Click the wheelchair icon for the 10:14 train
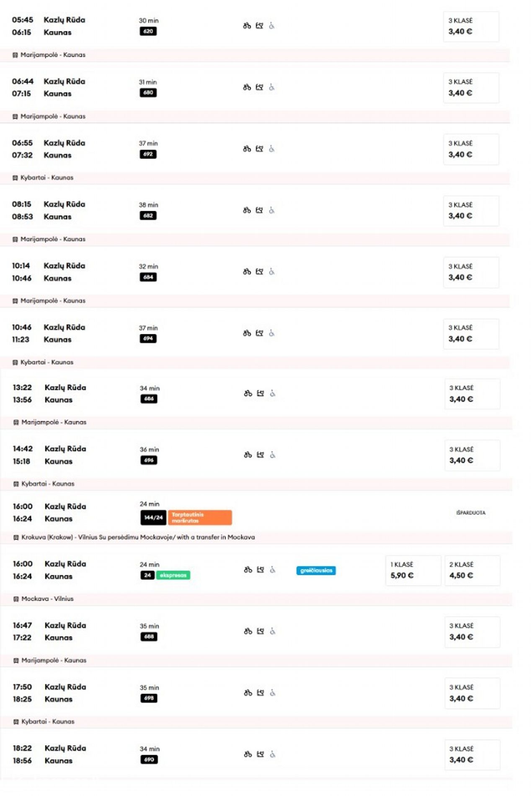 coord(271,271)
